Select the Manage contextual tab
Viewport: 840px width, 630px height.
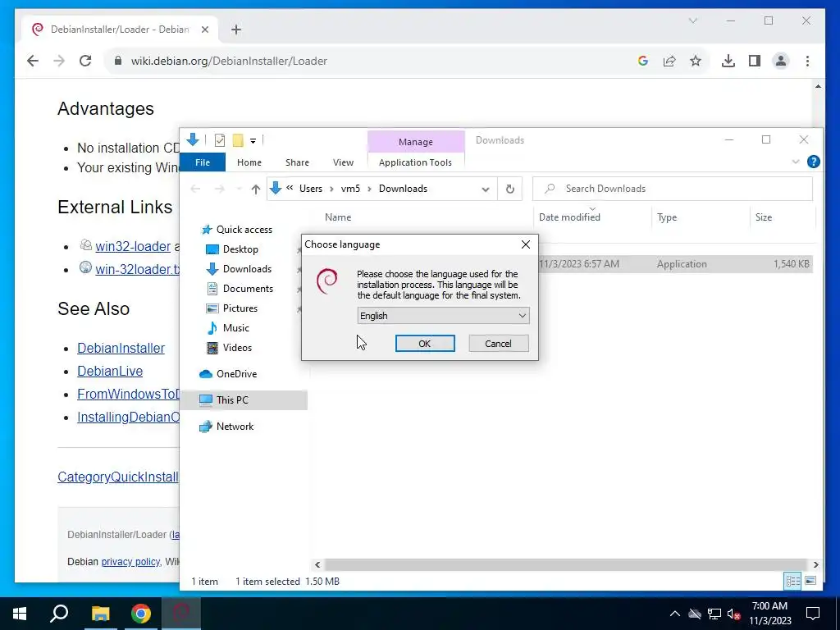(x=416, y=142)
